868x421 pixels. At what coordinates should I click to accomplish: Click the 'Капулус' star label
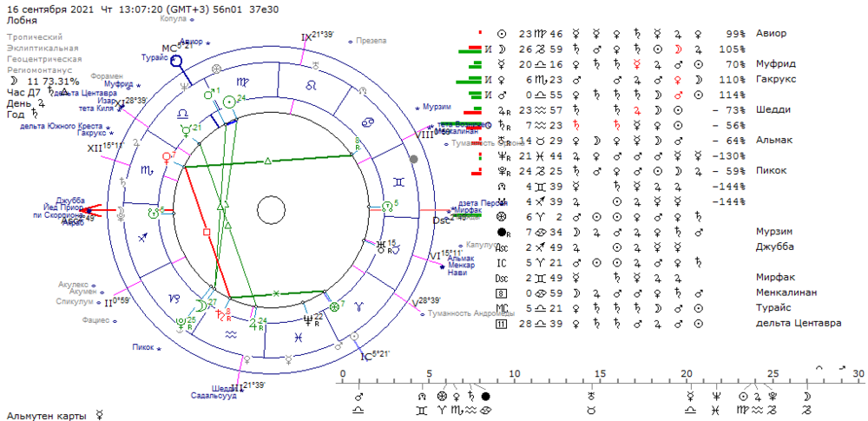point(481,244)
